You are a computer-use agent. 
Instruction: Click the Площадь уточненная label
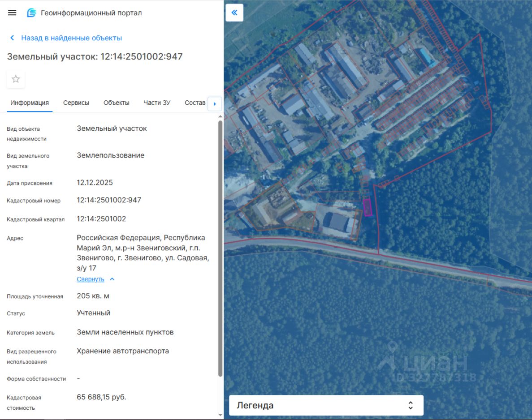[35, 296]
